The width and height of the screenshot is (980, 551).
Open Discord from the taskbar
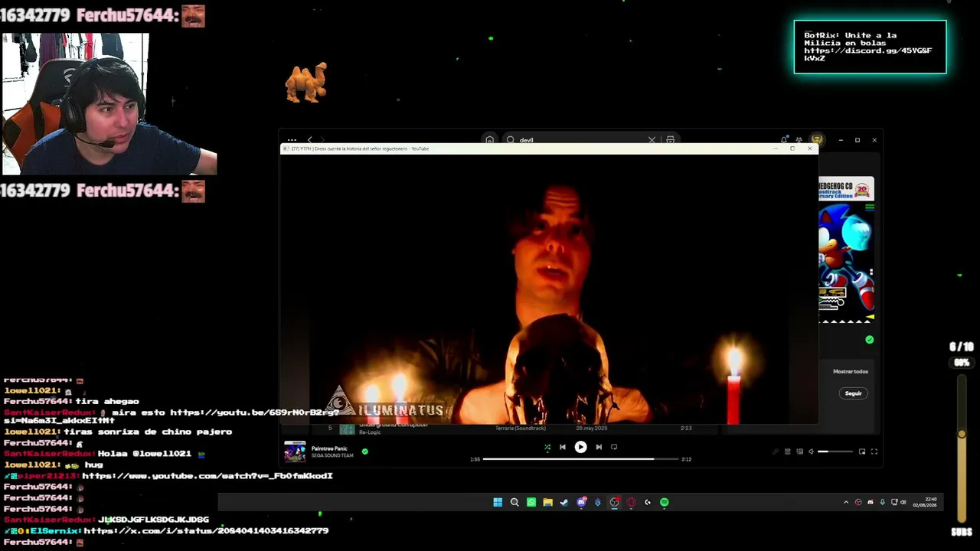pyautogui.click(x=581, y=502)
